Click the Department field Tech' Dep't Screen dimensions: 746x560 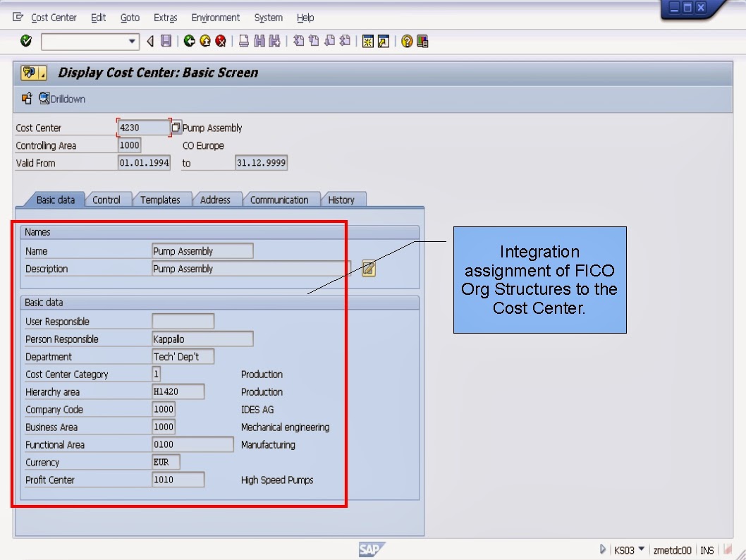pyautogui.click(x=183, y=356)
